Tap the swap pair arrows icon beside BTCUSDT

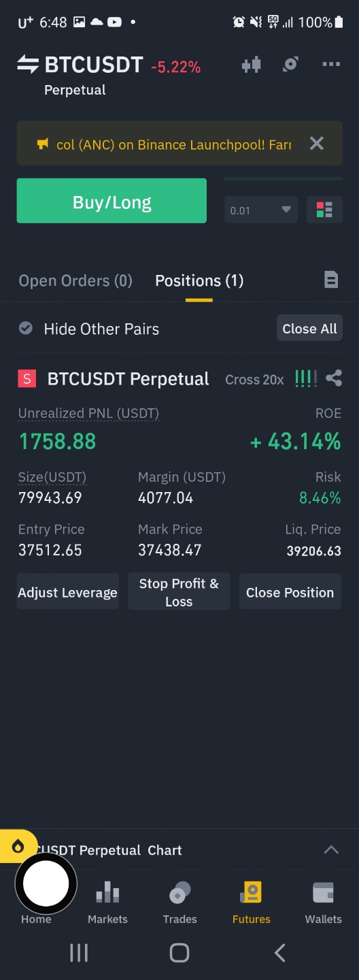click(28, 65)
